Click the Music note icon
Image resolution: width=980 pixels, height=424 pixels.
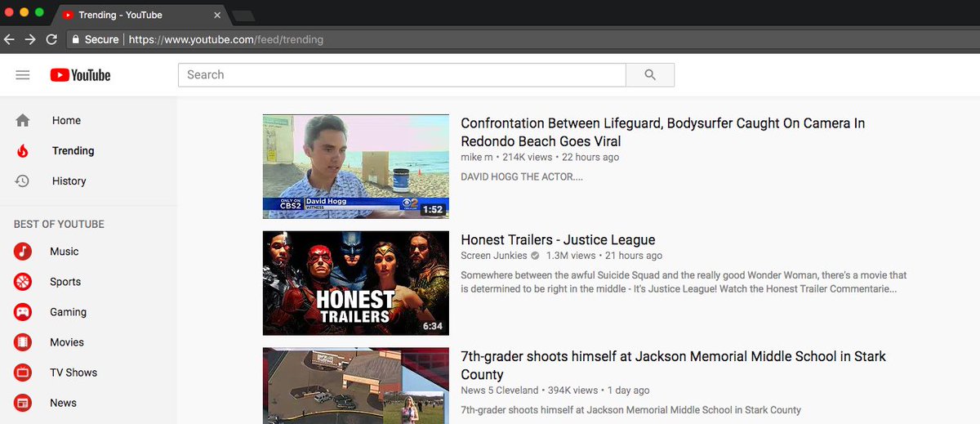(x=23, y=252)
